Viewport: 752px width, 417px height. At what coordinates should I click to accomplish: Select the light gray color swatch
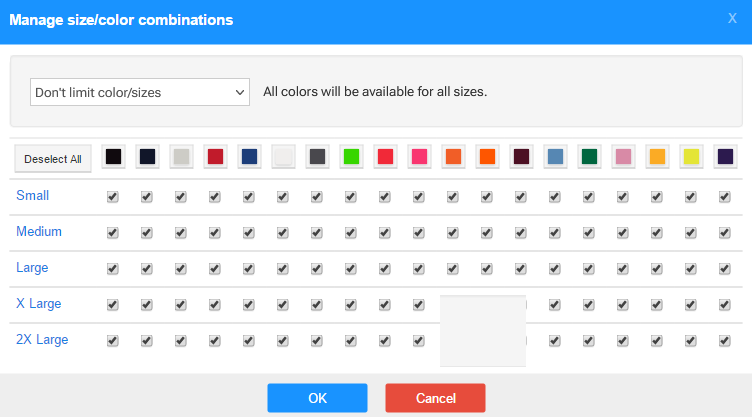click(x=181, y=156)
